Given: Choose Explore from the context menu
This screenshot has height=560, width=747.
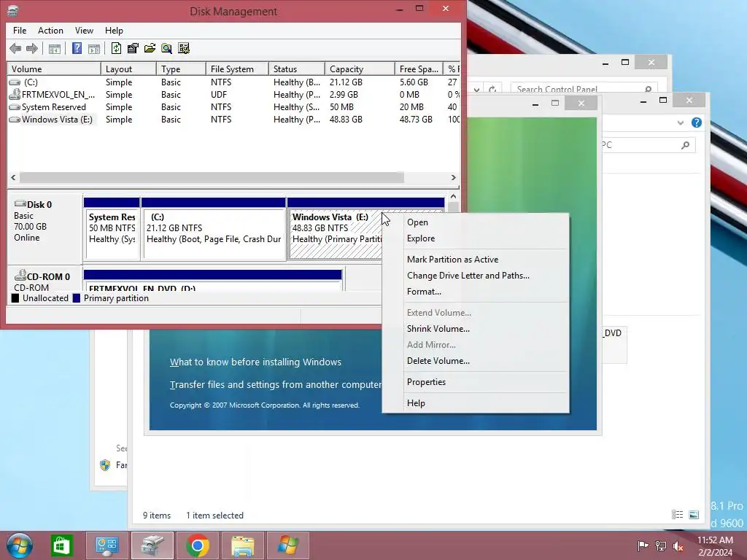Looking at the screenshot, I should point(476,238).
